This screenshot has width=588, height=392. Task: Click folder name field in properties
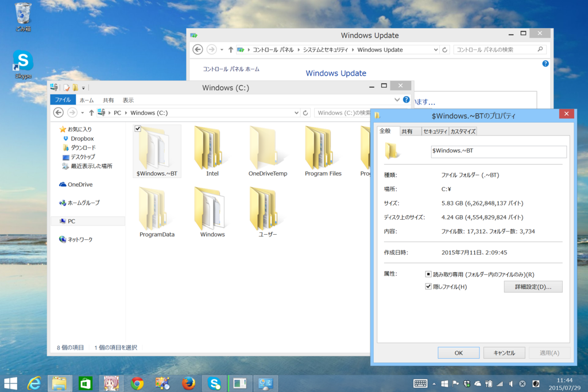(x=498, y=151)
